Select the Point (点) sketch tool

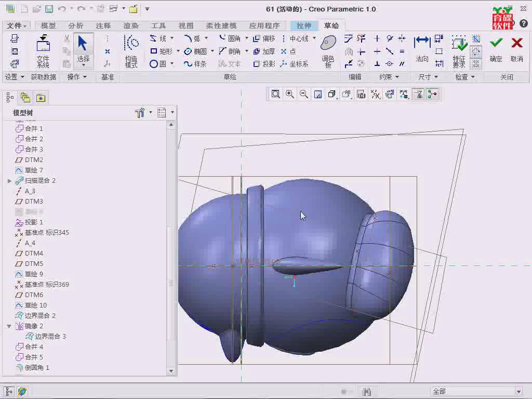(x=288, y=51)
